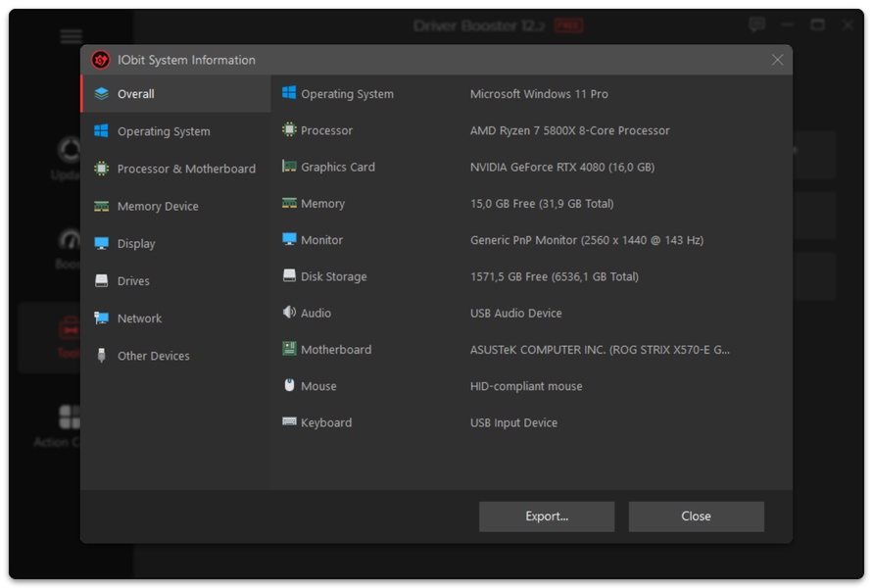
Task: Click the Processor & Motherboard chip icon
Action: tap(102, 169)
